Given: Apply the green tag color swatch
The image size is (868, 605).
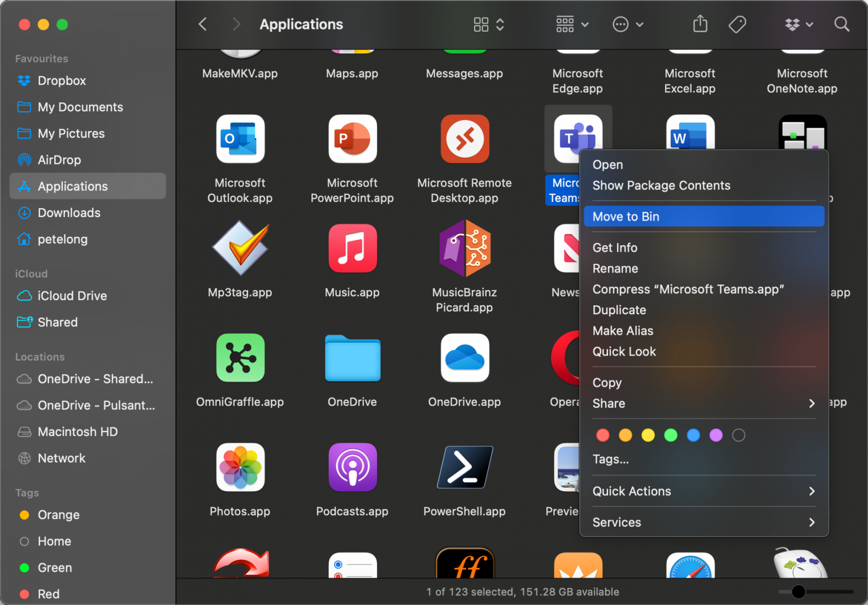Looking at the screenshot, I should click(x=671, y=435).
